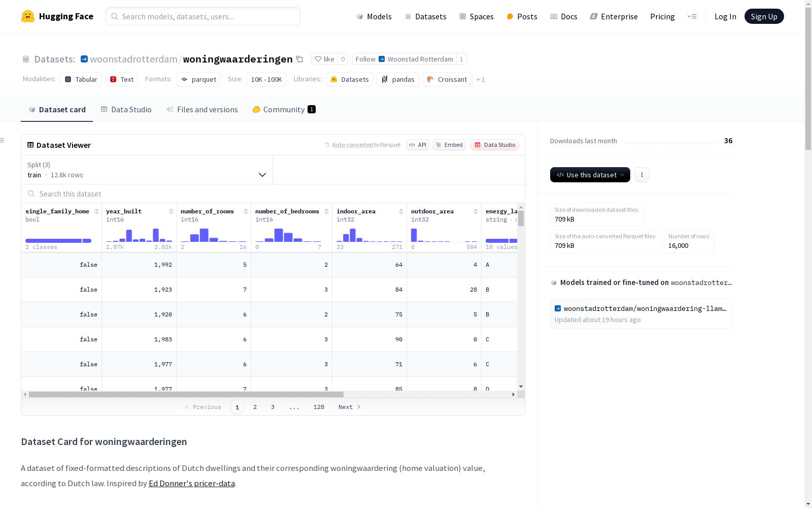This screenshot has height=508, width=812.
Task: Open the woonstadrotterdam organization link
Action: coord(133,59)
